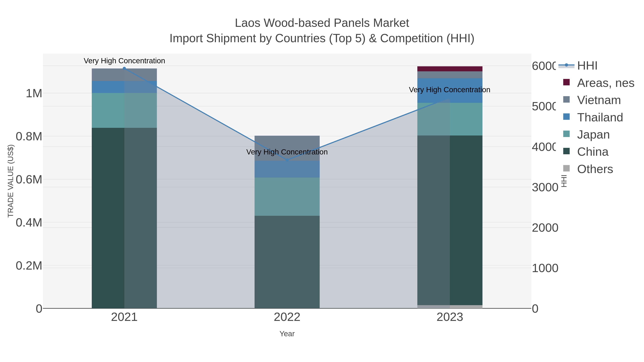This screenshot has height=362, width=644.
Task: Click the chart title 'Laos Wood-based Panels Market'
Action: pyautogui.click(x=322, y=23)
